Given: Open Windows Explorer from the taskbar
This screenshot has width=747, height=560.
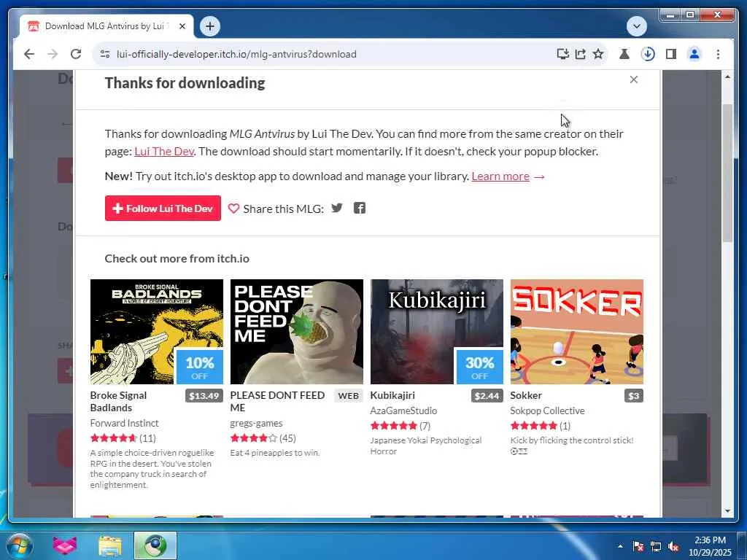Looking at the screenshot, I should [x=110, y=545].
